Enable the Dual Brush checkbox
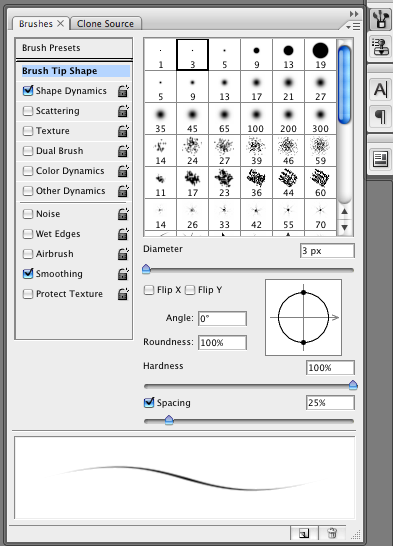 28,151
